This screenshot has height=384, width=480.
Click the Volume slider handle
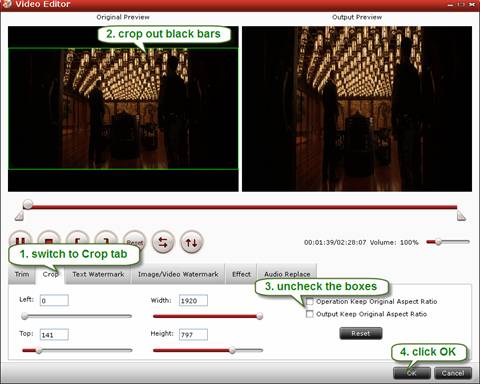(x=438, y=242)
